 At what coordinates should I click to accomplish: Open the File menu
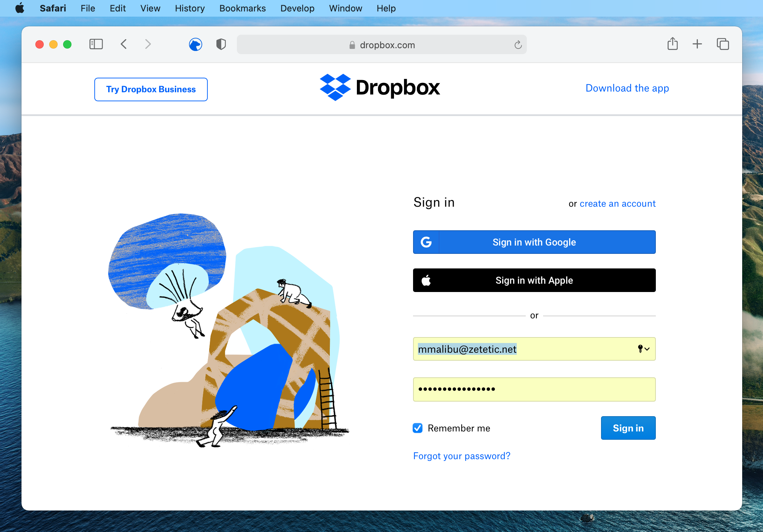click(88, 8)
